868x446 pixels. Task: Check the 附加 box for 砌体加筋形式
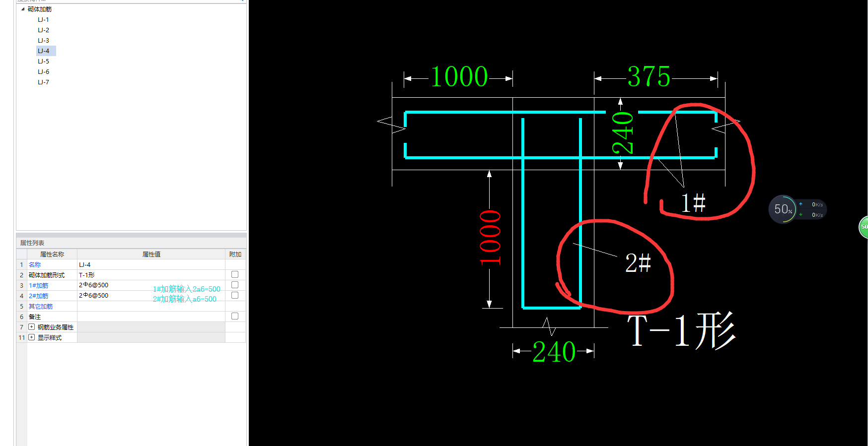coord(235,274)
